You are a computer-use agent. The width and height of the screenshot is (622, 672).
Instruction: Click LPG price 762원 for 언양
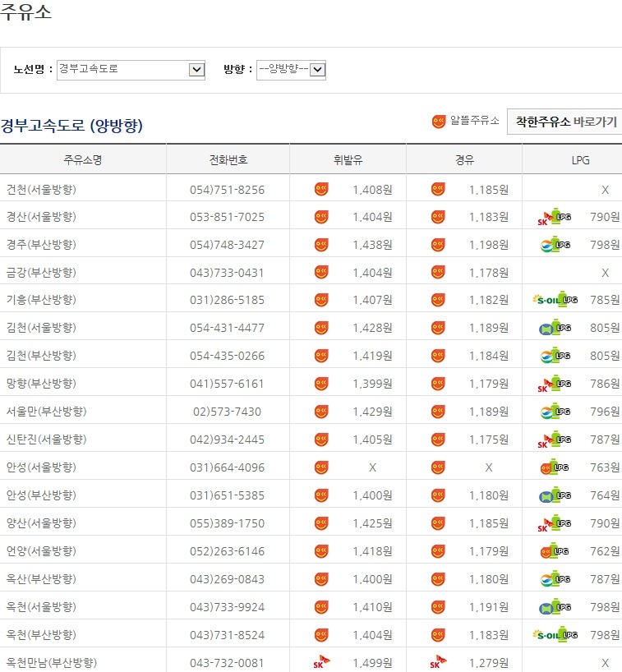605,551
